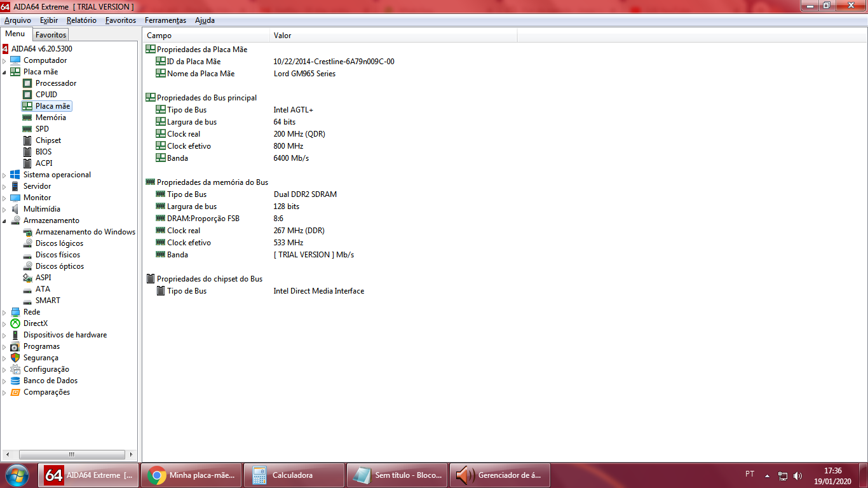Click the AIDA64 v6.20.5300 root item

point(42,49)
